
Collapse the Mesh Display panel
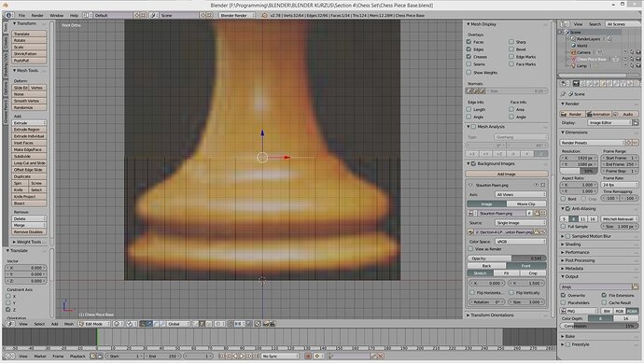(468, 24)
